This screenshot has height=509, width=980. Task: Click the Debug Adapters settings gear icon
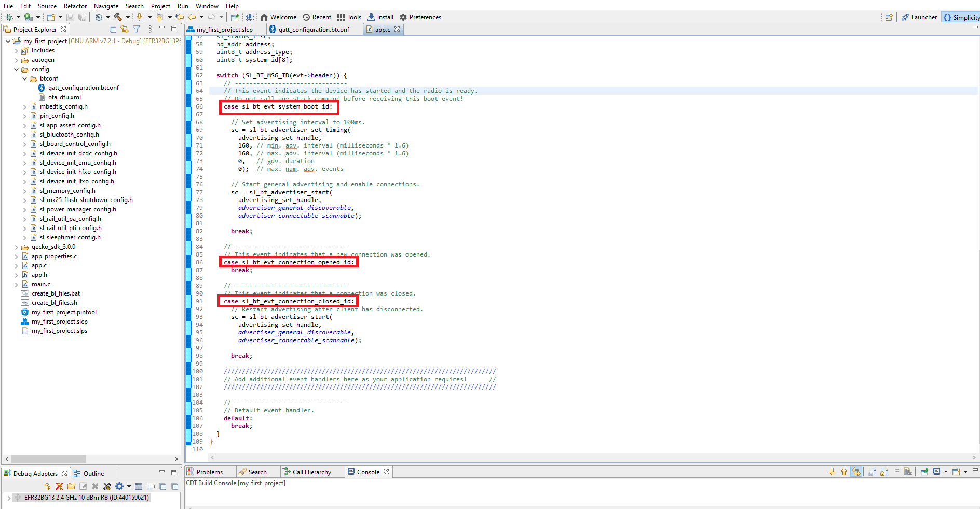click(119, 487)
